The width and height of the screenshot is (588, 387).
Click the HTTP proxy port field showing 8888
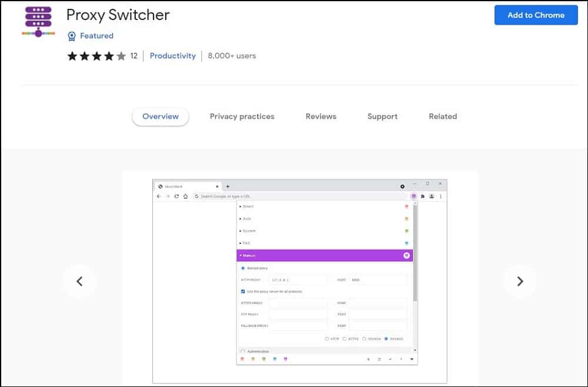pyautogui.click(x=377, y=280)
